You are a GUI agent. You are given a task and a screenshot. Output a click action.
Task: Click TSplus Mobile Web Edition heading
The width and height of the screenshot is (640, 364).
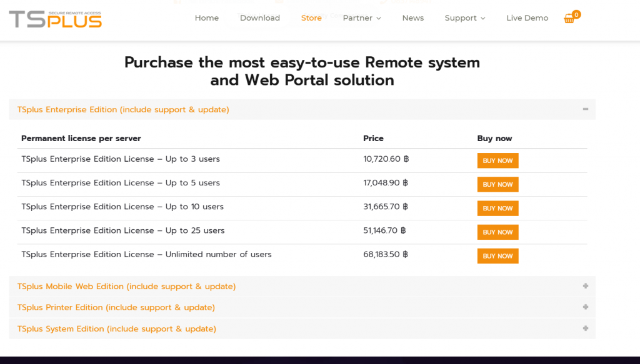pyautogui.click(x=126, y=287)
